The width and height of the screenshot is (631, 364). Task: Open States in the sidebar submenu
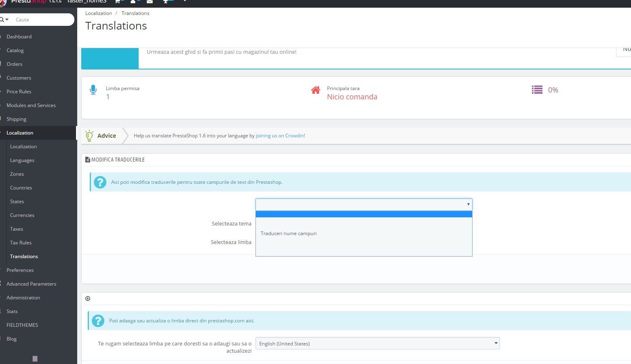click(x=17, y=202)
